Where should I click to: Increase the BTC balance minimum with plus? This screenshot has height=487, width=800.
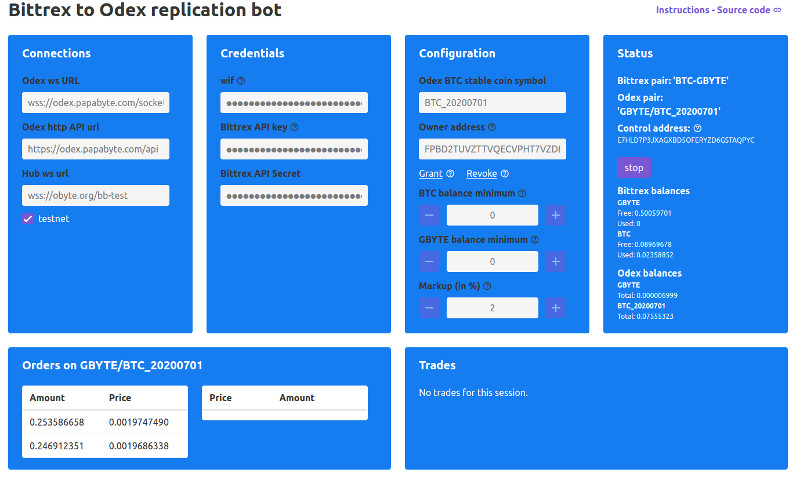pyautogui.click(x=556, y=215)
